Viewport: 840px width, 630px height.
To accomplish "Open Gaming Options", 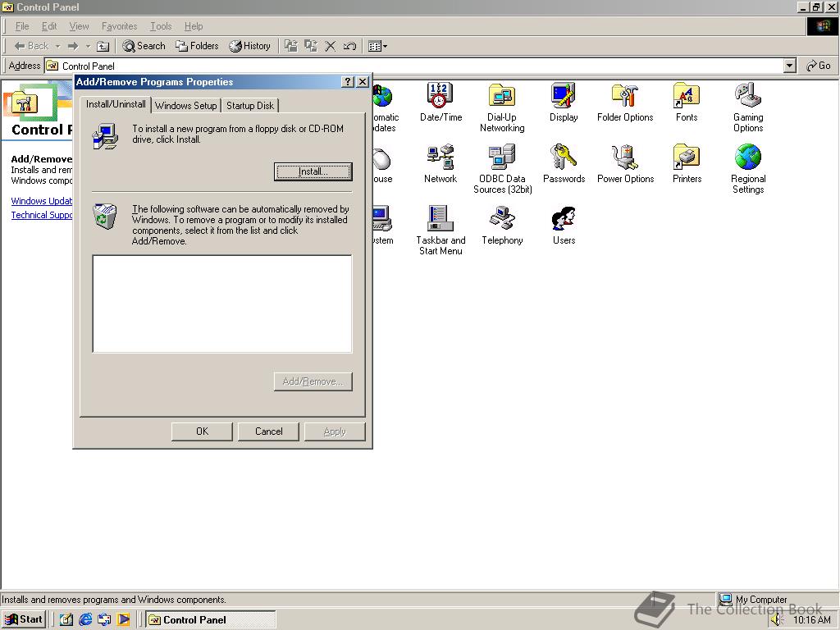I will point(747,98).
